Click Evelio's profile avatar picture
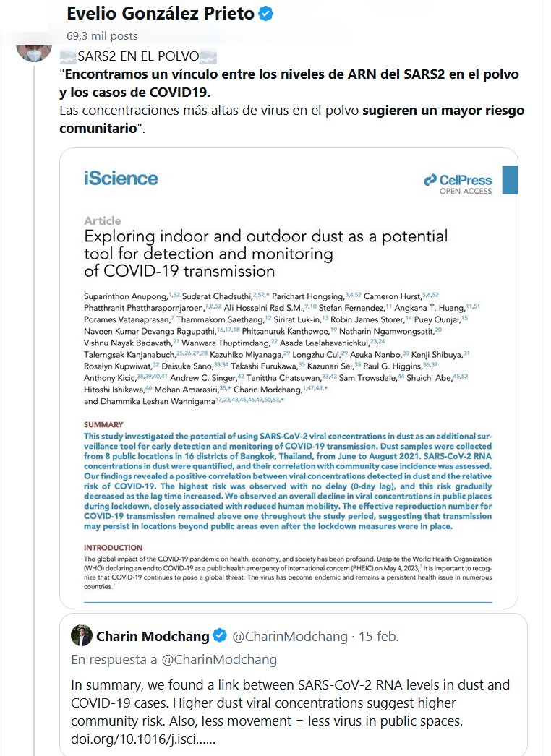 click(x=33, y=45)
